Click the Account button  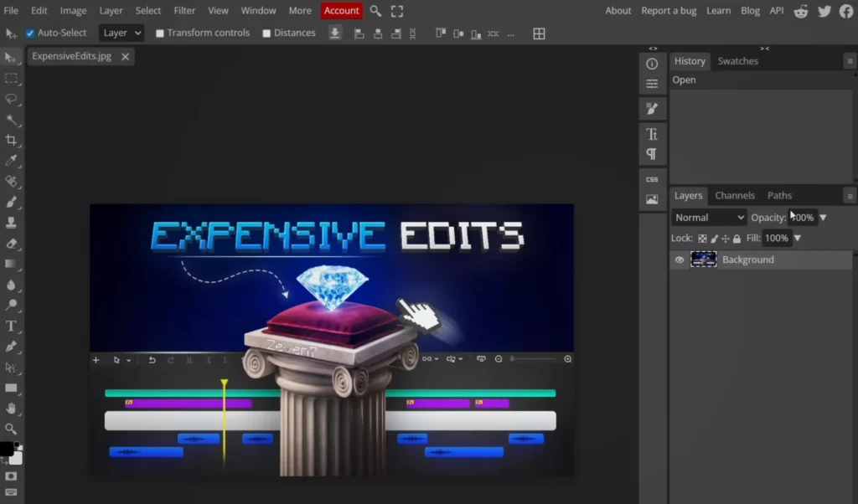pos(341,10)
